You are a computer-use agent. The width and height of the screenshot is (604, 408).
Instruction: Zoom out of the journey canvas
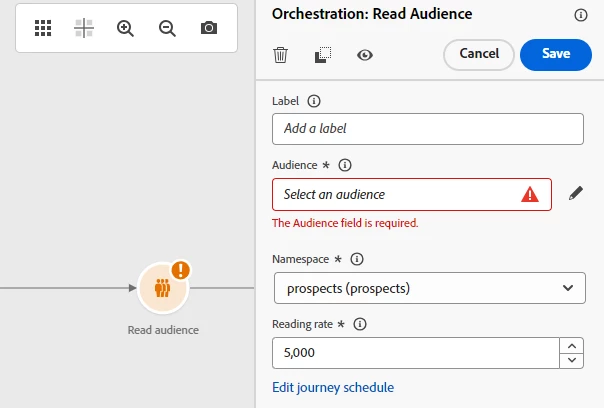pos(167,28)
